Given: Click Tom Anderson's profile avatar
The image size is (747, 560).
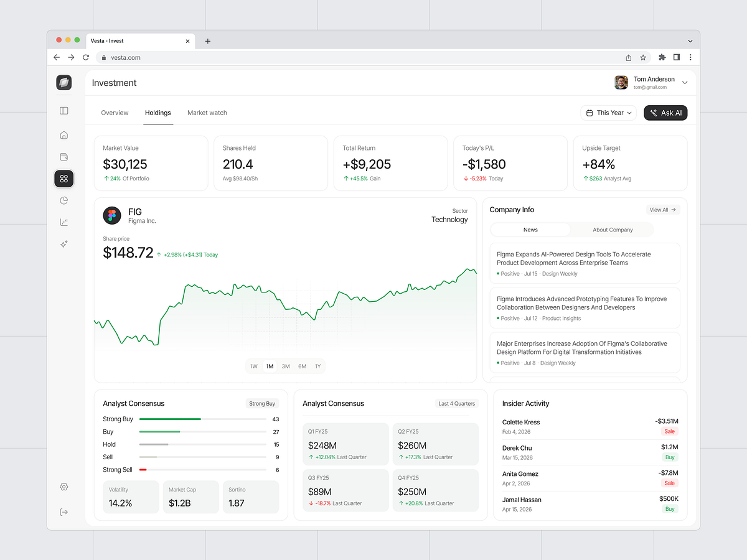Looking at the screenshot, I should [x=621, y=83].
